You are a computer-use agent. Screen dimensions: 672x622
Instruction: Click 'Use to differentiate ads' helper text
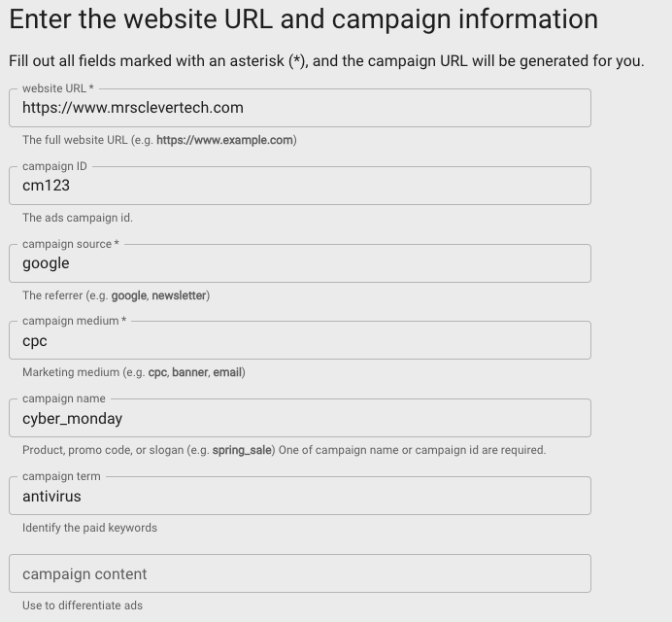[83, 605]
